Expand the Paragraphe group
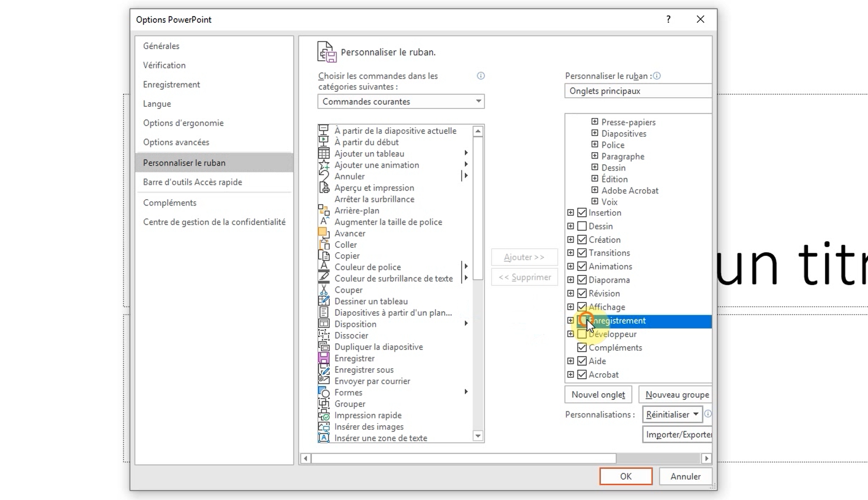Image resolution: width=868 pixels, height=500 pixels. [595, 156]
